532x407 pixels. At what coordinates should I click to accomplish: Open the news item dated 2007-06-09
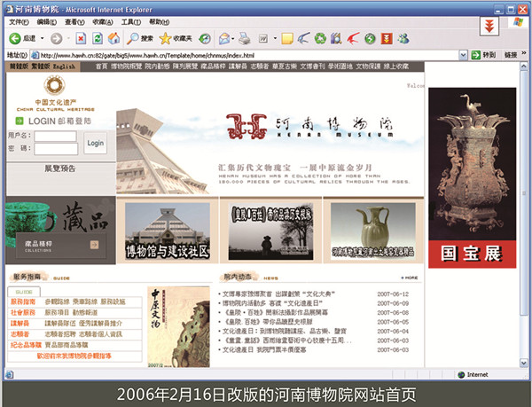(x=272, y=303)
